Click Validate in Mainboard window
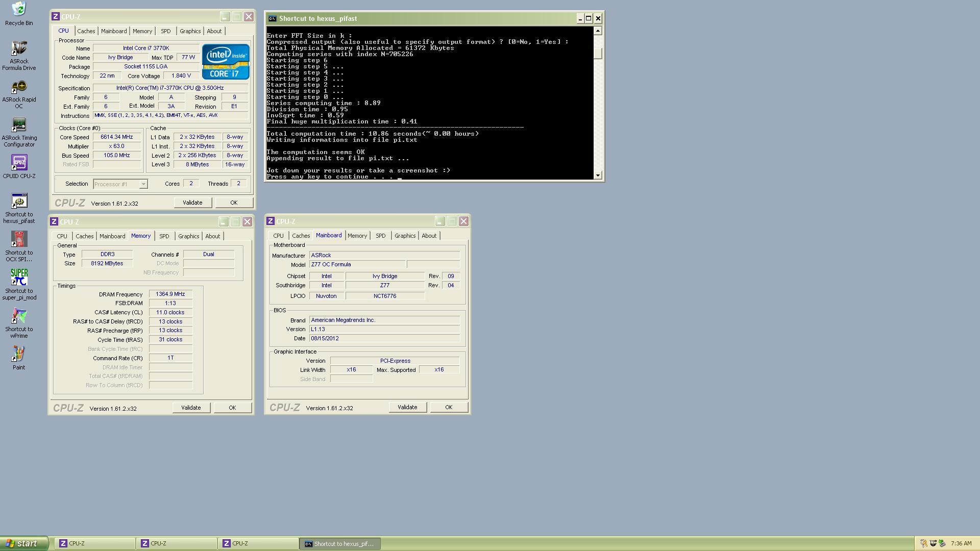 (407, 407)
